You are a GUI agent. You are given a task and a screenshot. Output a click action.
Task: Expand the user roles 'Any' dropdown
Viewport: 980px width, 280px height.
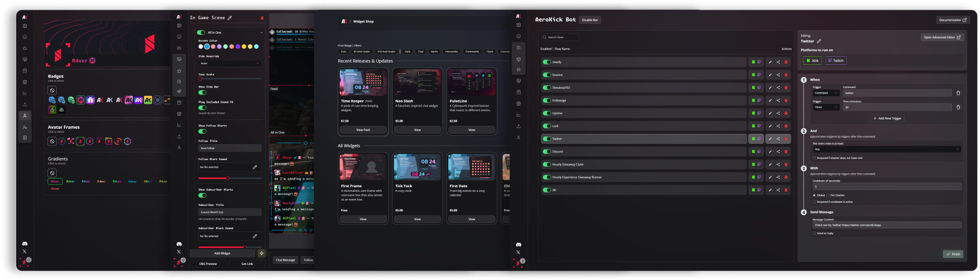pyautogui.click(x=886, y=149)
